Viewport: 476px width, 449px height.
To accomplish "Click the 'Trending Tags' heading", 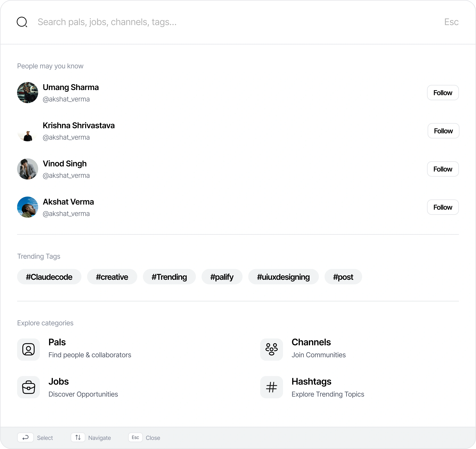I will tap(39, 256).
